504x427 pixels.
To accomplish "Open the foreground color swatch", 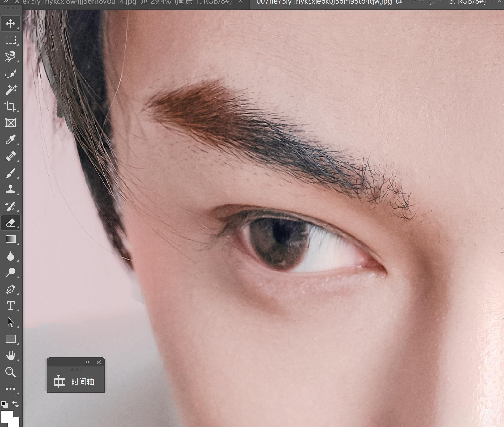I will click(7, 416).
